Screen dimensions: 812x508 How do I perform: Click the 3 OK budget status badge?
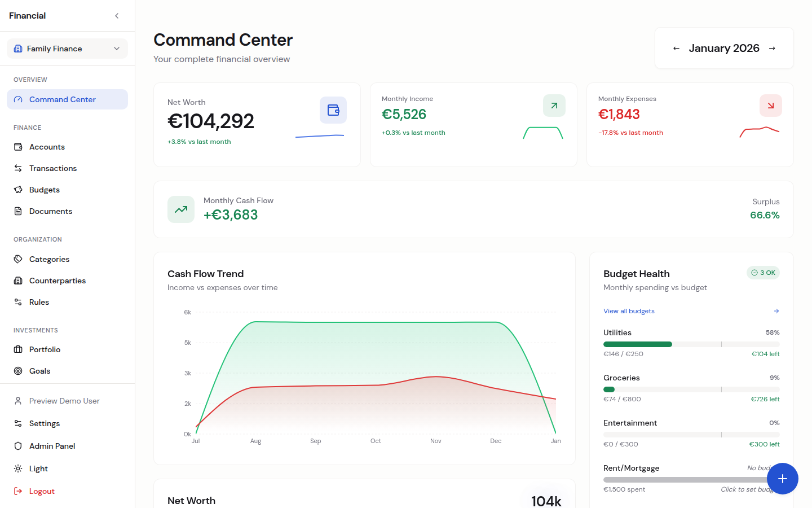click(763, 273)
